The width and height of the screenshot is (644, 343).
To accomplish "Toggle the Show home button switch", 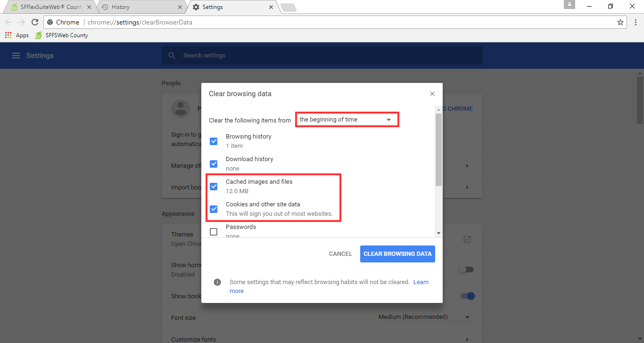I will pos(466,269).
